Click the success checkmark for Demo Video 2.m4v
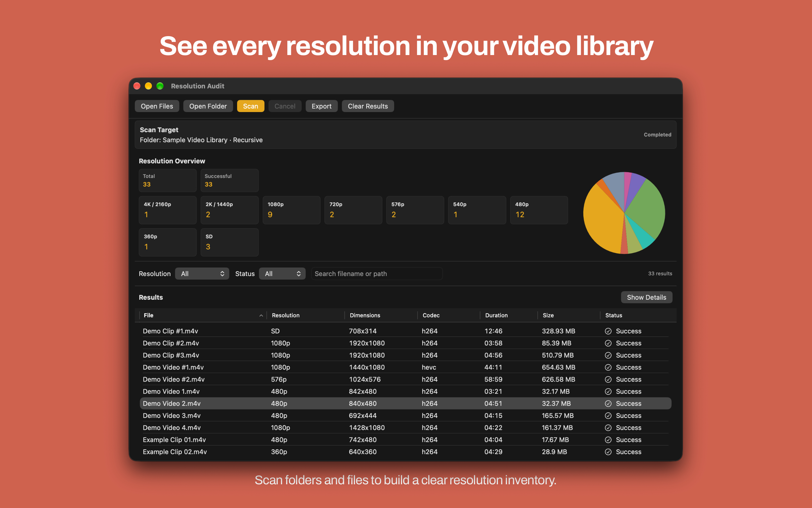 (x=608, y=404)
